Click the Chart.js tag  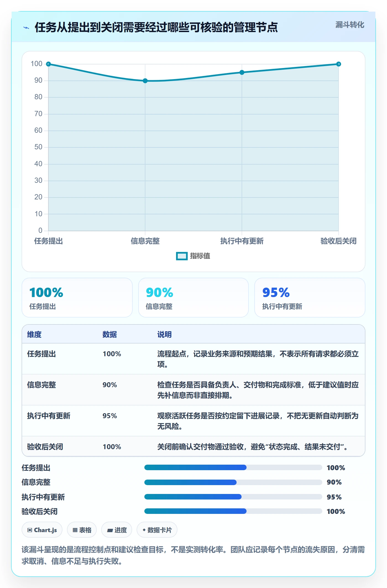(x=42, y=530)
